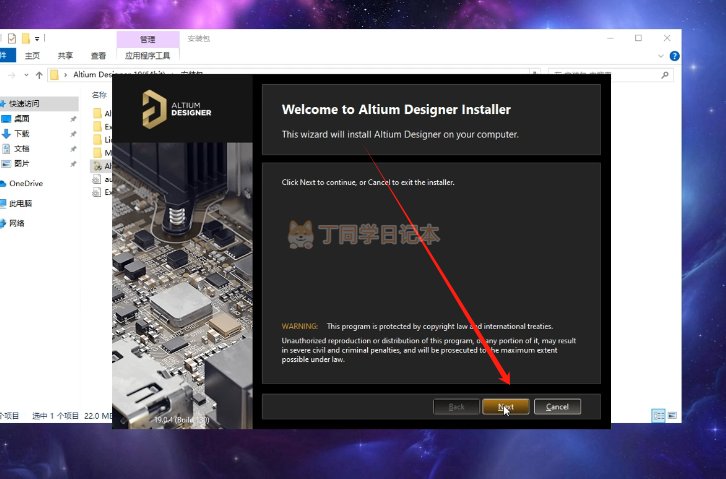Click the folder icon in address bar
Screen dimensions: 726x479
pos(54,75)
